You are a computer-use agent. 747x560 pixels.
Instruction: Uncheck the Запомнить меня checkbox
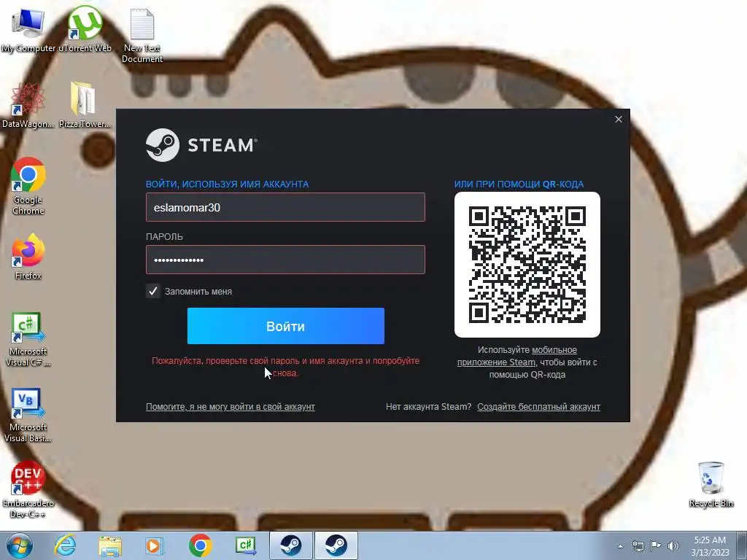pyautogui.click(x=153, y=291)
